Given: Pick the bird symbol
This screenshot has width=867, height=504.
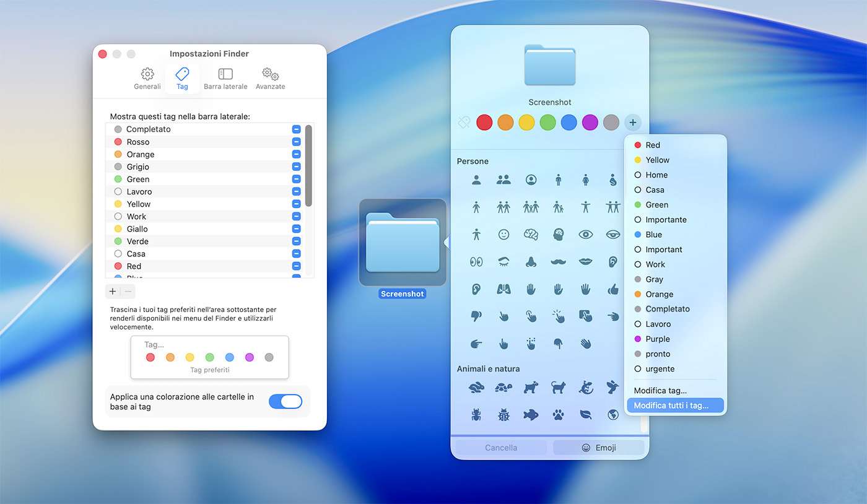Looking at the screenshot, I should pyautogui.click(x=612, y=388).
